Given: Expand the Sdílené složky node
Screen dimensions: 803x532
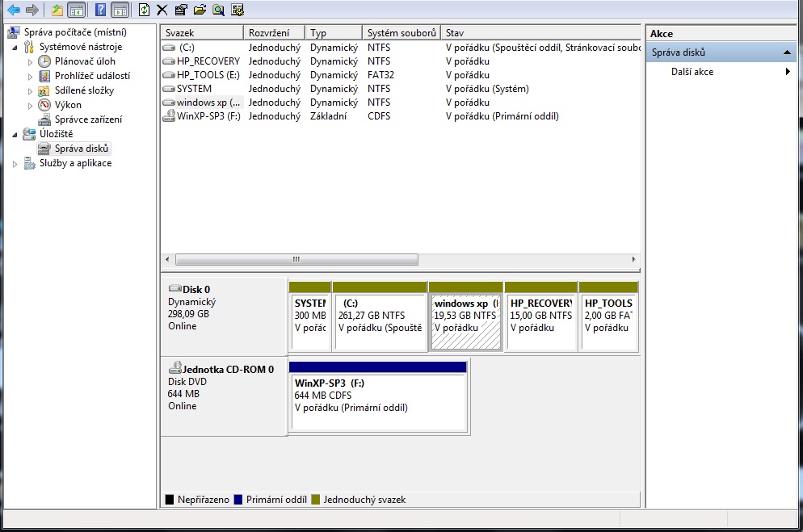Looking at the screenshot, I should pos(30,91).
